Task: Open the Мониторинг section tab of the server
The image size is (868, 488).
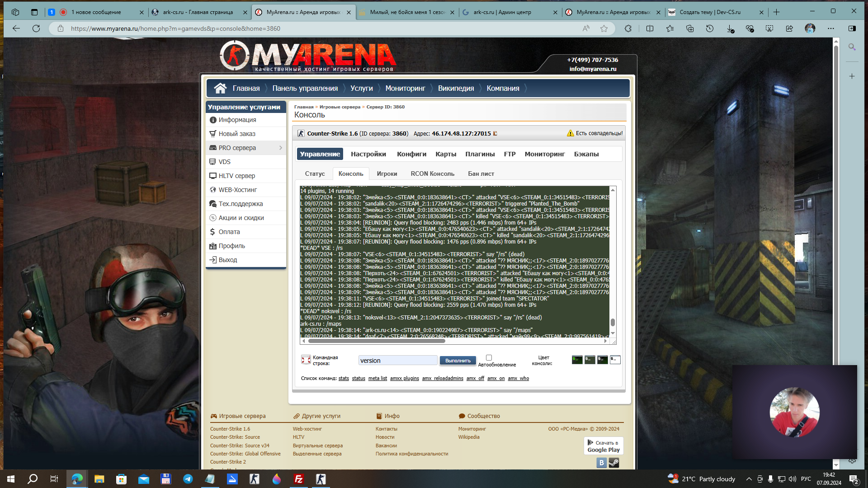Action: click(545, 154)
